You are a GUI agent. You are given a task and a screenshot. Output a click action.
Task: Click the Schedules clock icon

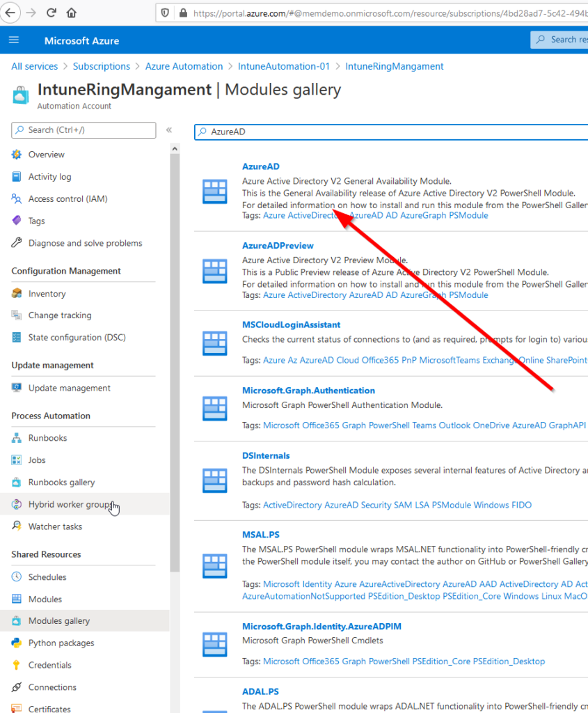click(x=17, y=577)
